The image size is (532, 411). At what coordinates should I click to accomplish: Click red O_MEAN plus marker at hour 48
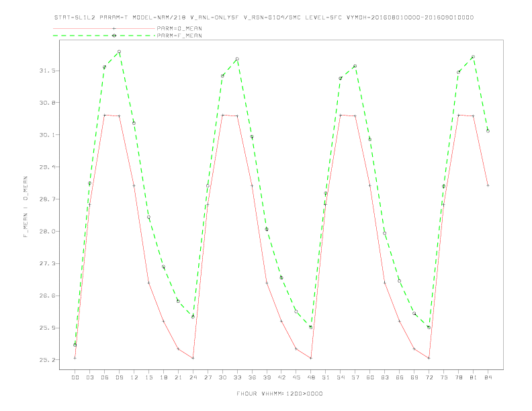pyautogui.click(x=311, y=358)
